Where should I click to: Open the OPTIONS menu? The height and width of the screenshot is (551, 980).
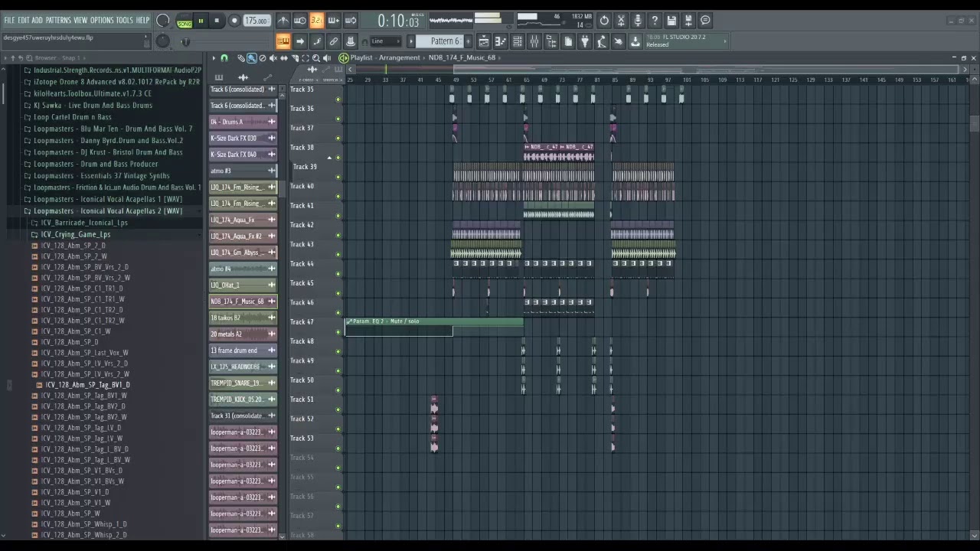pos(102,20)
